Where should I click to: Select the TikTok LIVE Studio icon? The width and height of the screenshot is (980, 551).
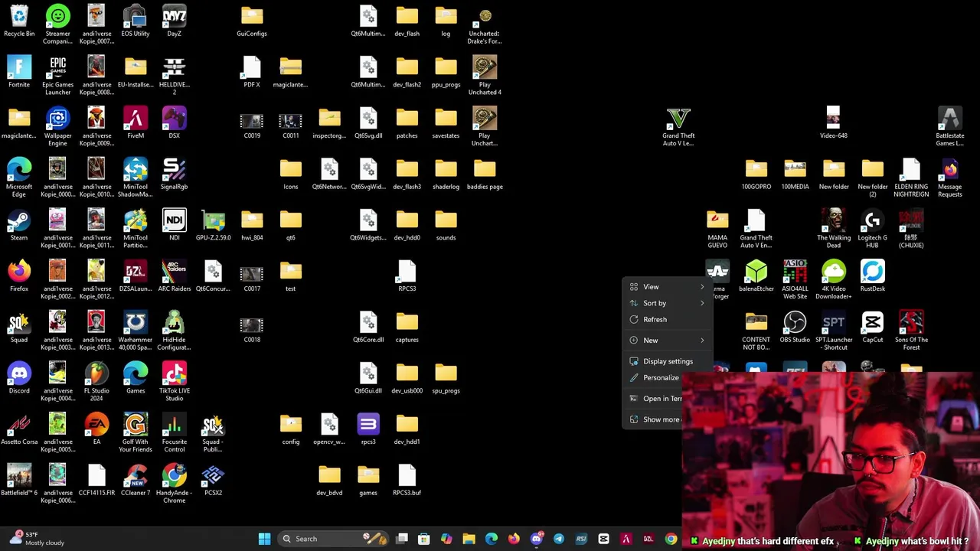tap(174, 382)
